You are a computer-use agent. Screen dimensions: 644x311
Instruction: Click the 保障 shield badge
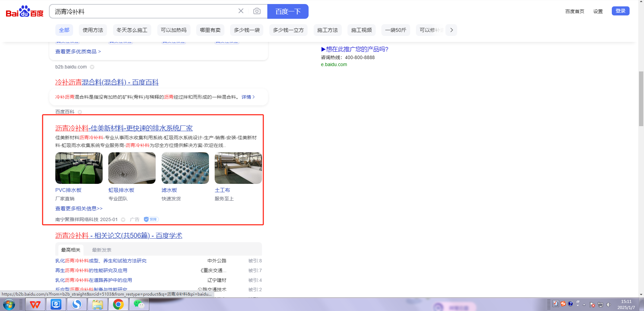[x=151, y=219]
